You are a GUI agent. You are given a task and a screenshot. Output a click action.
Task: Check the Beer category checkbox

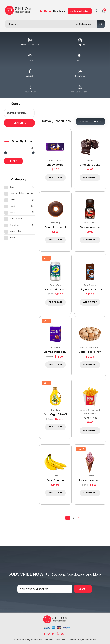coord(6,187)
